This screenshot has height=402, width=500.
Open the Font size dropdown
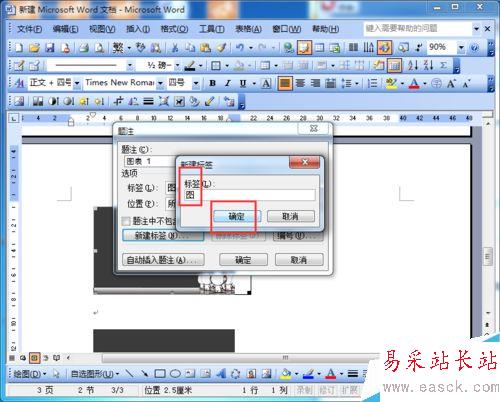[196, 83]
